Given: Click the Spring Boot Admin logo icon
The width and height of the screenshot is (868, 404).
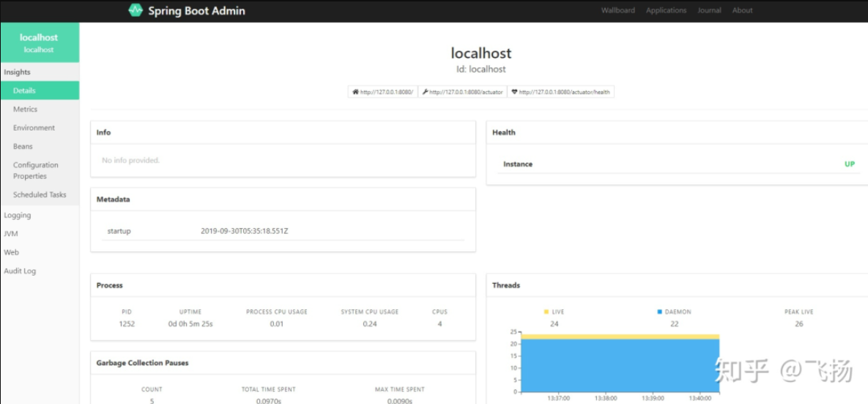Looking at the screenshot, I should (136, 10).
